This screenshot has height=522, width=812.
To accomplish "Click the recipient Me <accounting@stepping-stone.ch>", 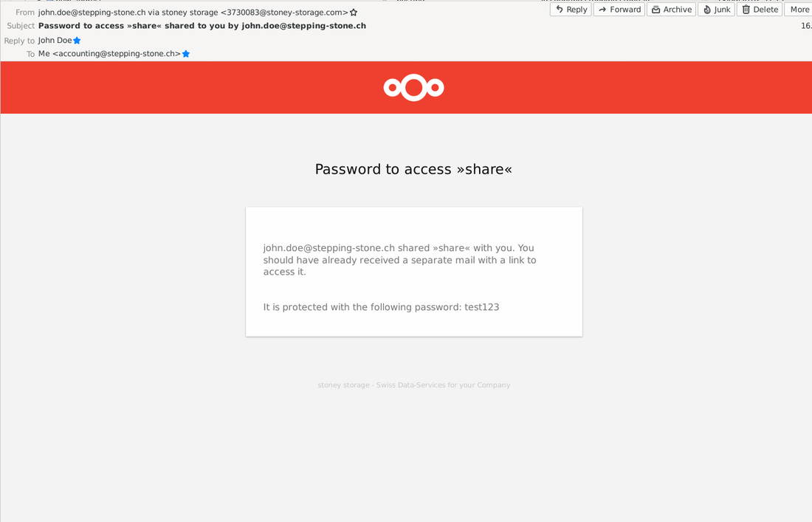I will tap(109, 54).
